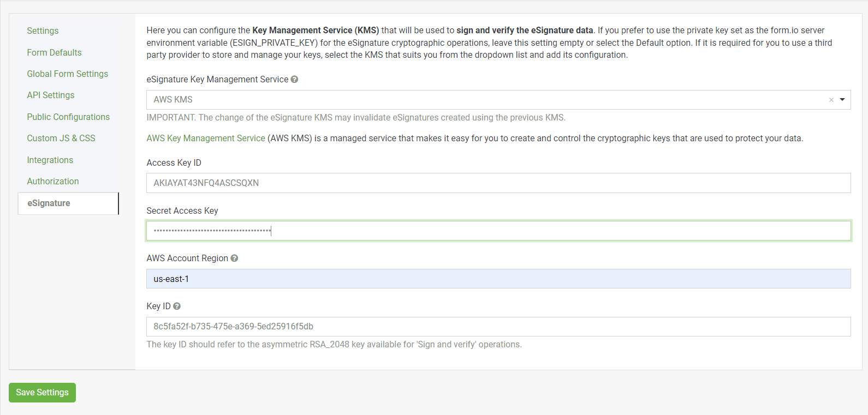Click into the Secret Access Key field
Image resolution: width=868 pixels, height=415 pixels.
(498, 231)
